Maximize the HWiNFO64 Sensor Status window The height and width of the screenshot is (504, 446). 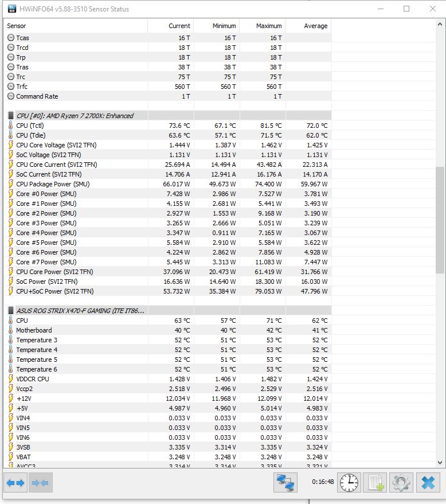(x=406, y=9)
